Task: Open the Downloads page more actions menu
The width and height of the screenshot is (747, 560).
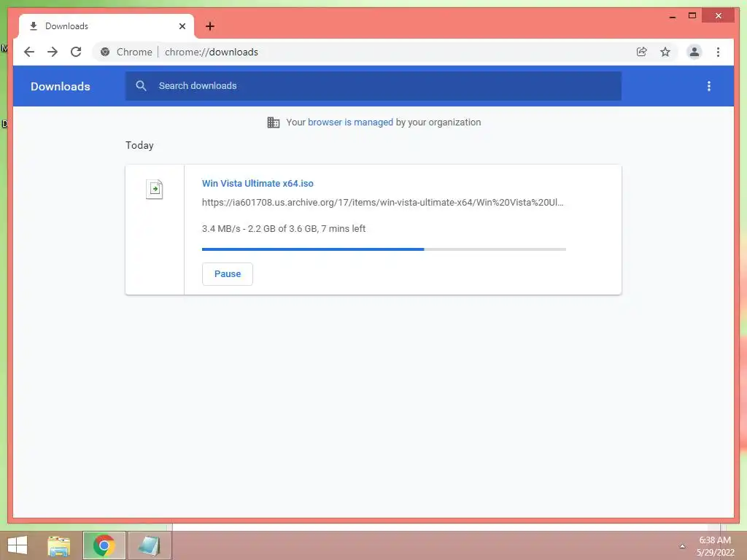Action: [x=709, y=86]
